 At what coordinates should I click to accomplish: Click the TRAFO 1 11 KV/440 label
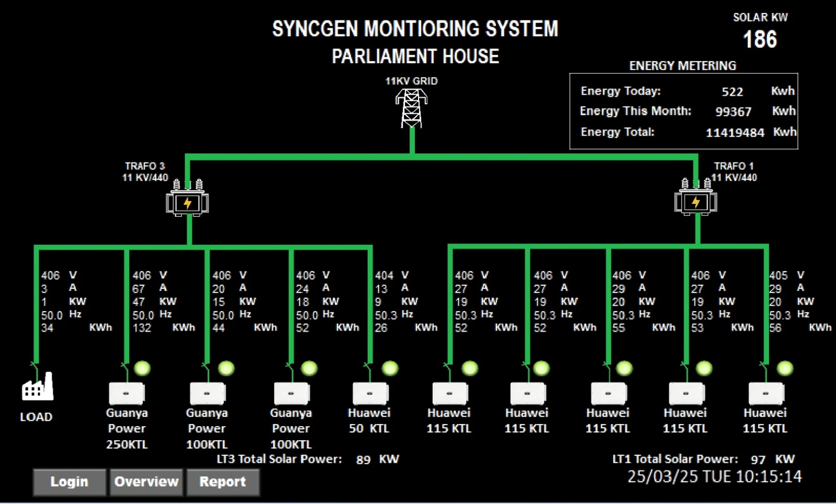(x=734, y=171)
